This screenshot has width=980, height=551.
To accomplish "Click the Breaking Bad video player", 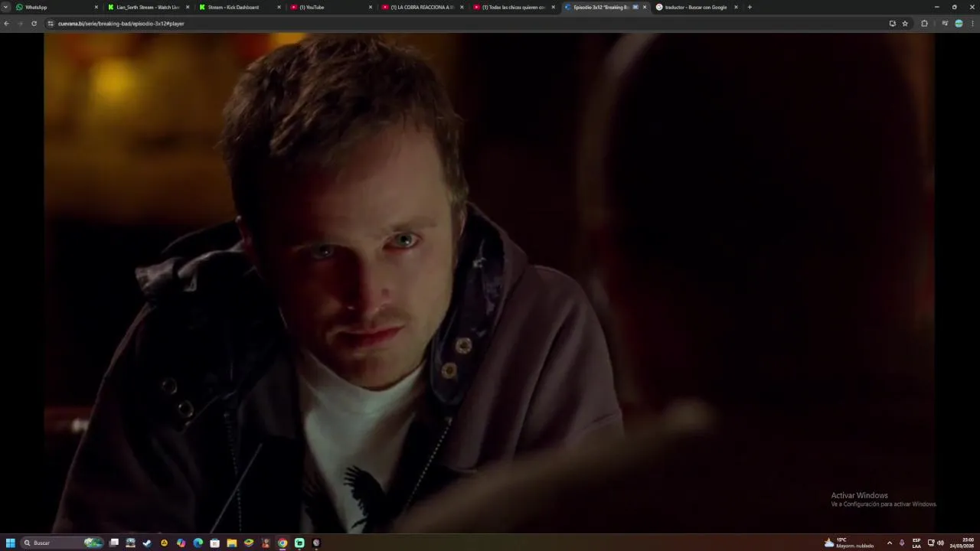I will [490, 283].
